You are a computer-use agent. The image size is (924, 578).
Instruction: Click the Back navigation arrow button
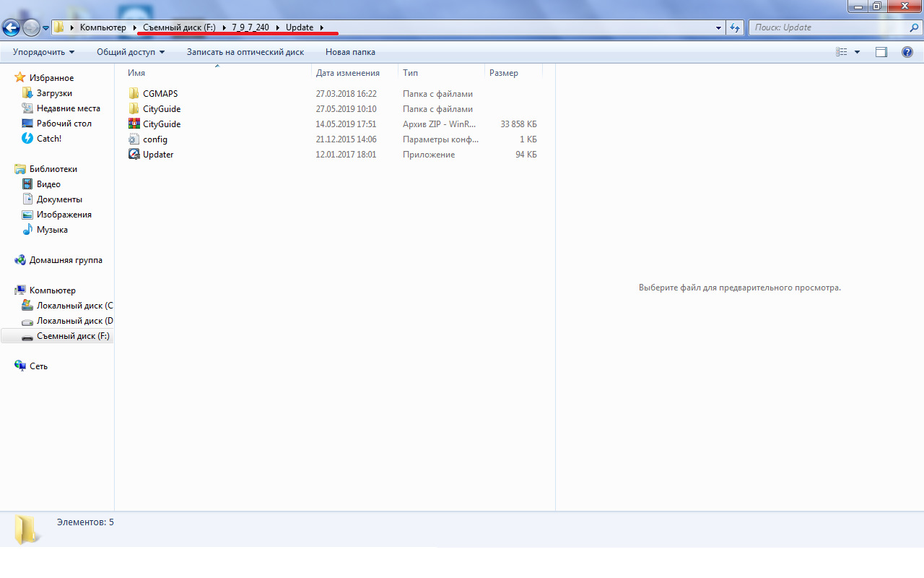12,28
